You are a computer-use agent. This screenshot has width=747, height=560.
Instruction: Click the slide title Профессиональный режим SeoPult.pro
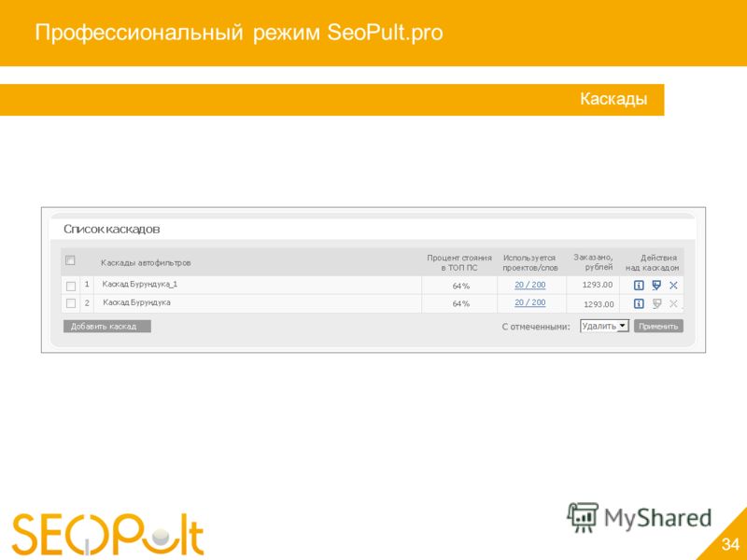tap(239, 33)
